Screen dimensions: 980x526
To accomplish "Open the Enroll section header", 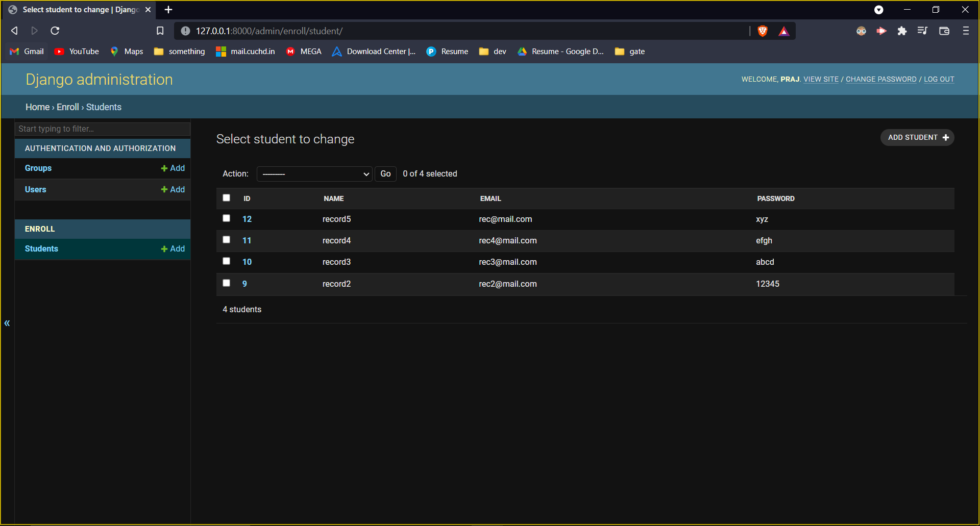I will [x=40, y=229].
